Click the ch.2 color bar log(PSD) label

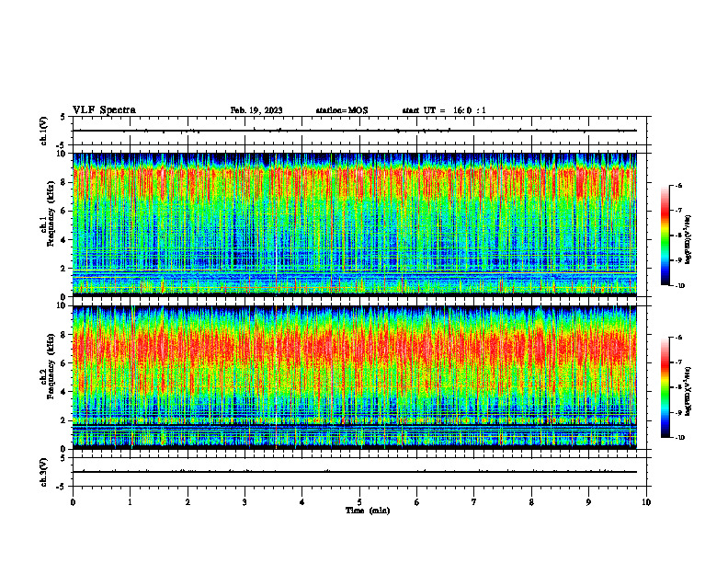688,392
